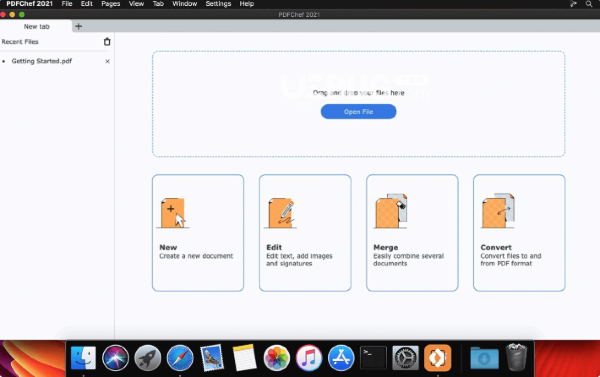Click 'Easily combine several documents' description

click(408, 259)
